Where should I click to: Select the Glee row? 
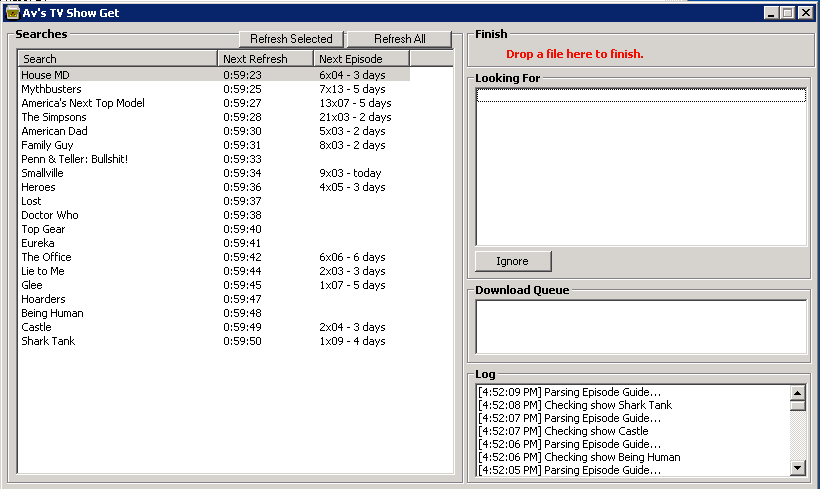click(214, 285)
